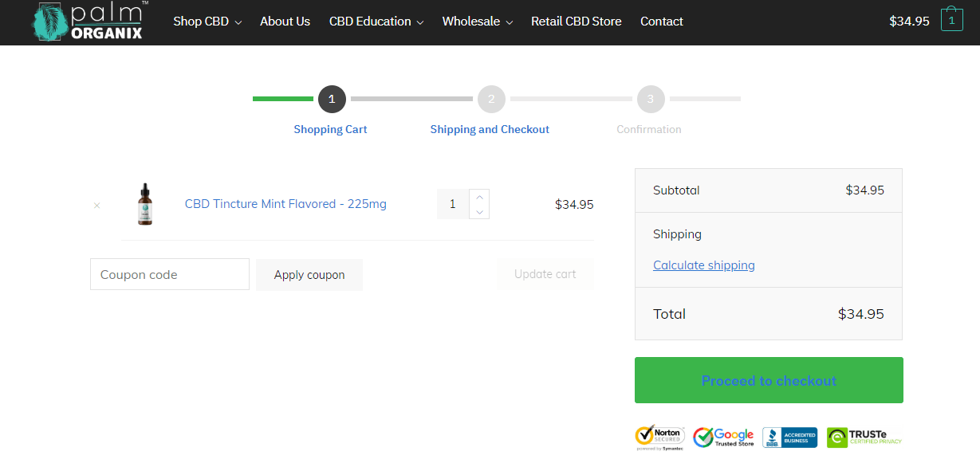Select step 2 circle in progress bar
This screenshot has width=980, height=467.
[x=491, y=99]
